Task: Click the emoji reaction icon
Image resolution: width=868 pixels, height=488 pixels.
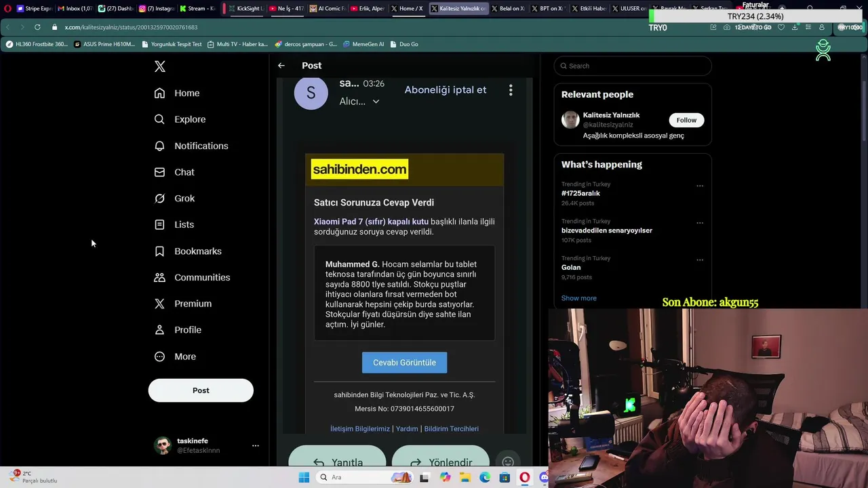Action: 508,462
